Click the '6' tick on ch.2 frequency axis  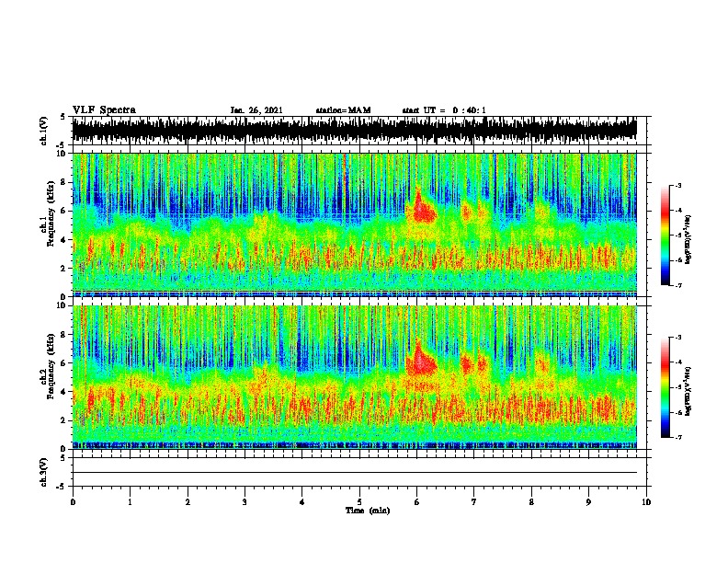tap(64, 362)
